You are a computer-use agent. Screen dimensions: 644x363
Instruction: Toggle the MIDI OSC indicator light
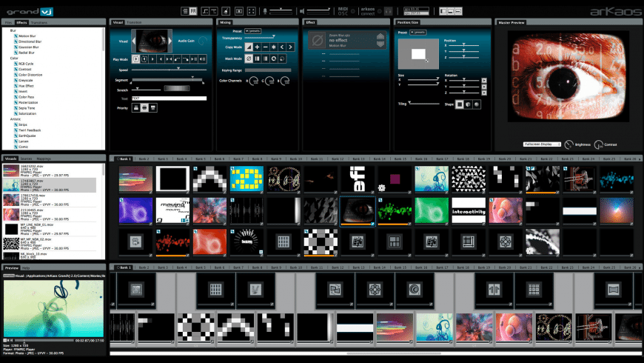pos(353,11)
